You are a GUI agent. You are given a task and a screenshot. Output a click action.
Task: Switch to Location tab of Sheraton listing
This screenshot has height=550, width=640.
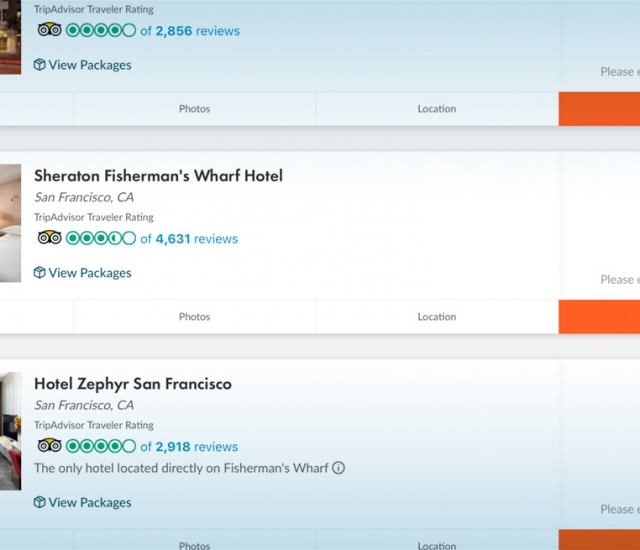click(x=437, y=317)
